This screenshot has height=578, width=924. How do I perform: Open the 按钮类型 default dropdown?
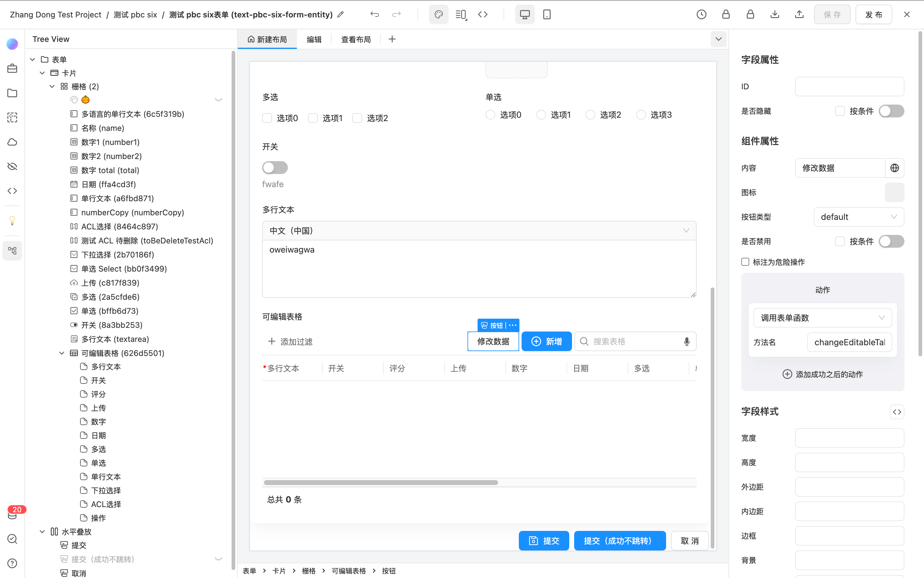point(859,217)
